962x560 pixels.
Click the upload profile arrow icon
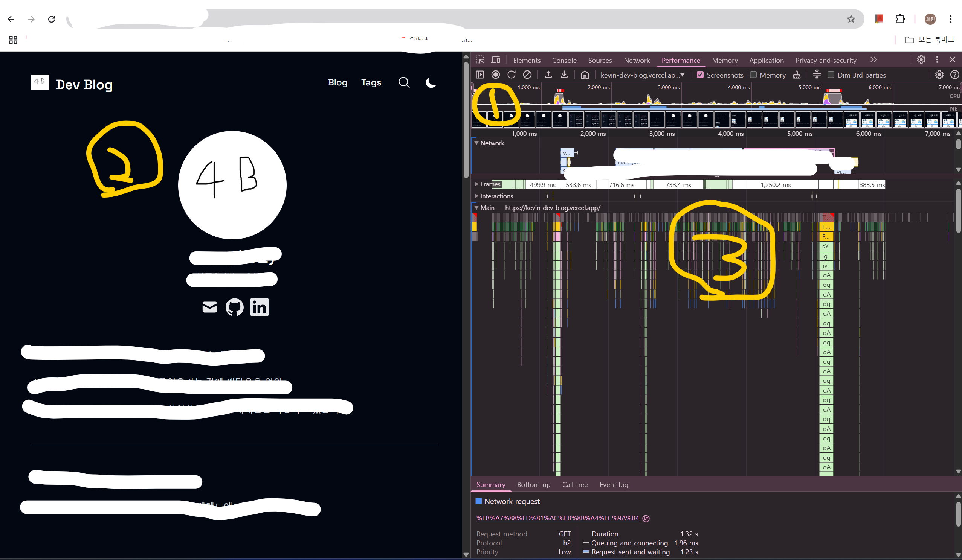pyautogui.click(x=548, y=75)
